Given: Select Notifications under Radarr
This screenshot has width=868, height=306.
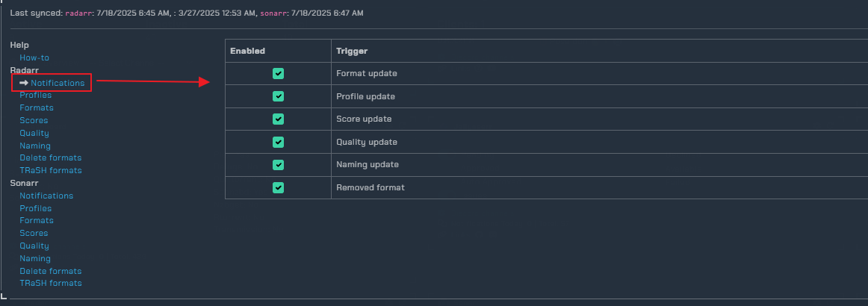Looking at the screenshot, I should (58, 83).
